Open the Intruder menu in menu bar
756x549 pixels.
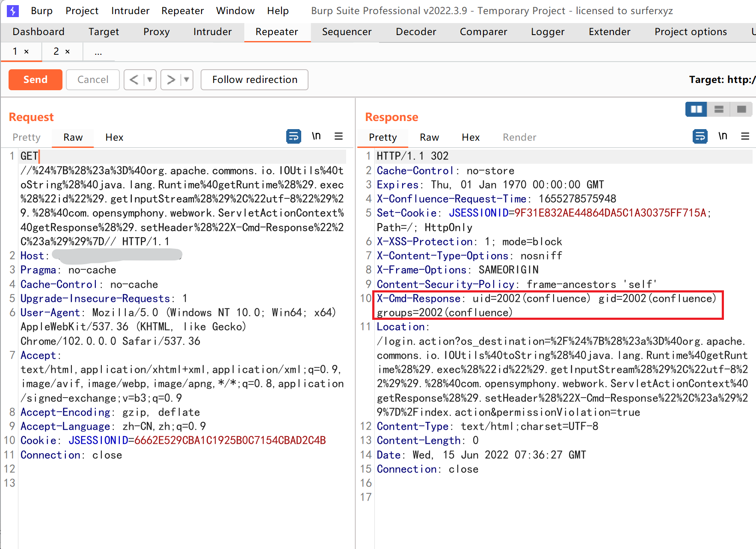click(x=130, y=11)
